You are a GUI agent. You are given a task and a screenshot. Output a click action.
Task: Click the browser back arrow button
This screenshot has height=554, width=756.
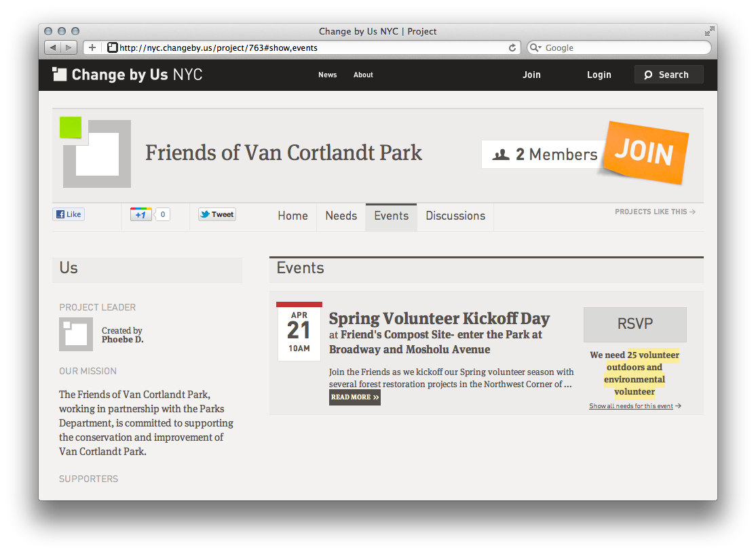point(53,47)
